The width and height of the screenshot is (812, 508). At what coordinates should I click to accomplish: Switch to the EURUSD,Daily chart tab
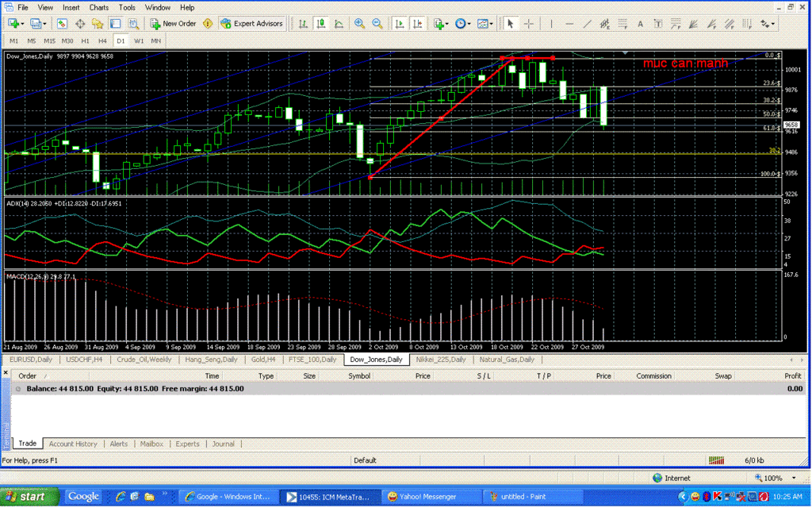click(31, 360)
